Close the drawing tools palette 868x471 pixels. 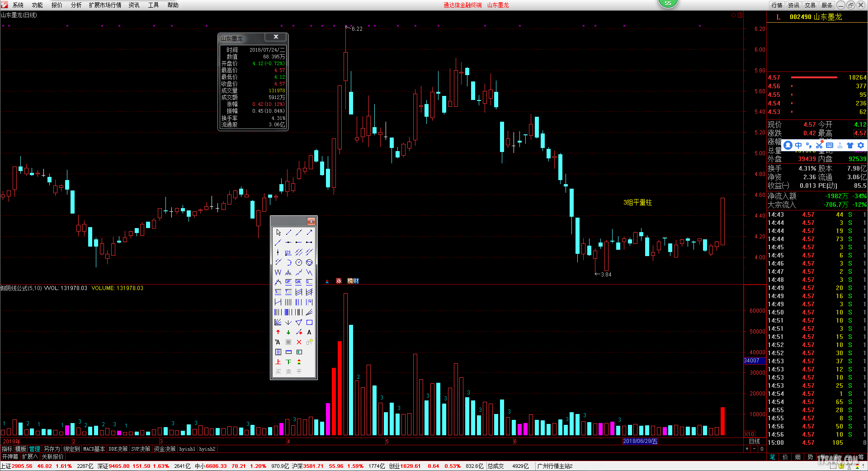tap(311, 221)
